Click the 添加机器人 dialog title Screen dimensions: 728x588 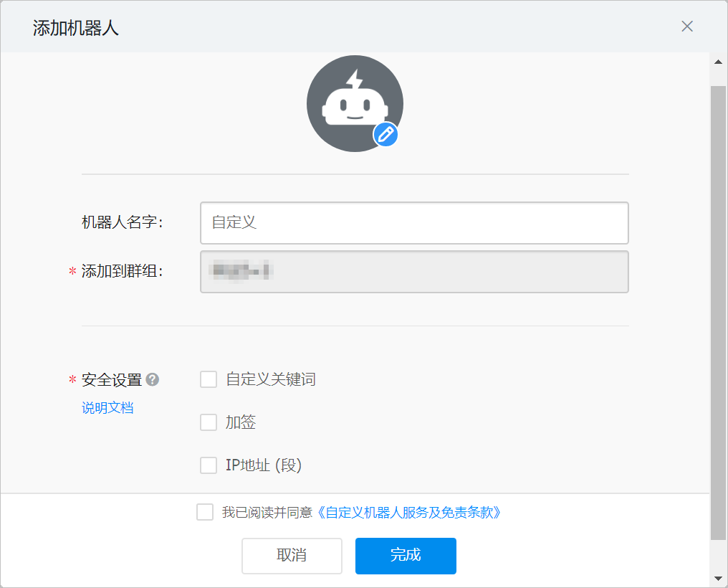[76, 28]
